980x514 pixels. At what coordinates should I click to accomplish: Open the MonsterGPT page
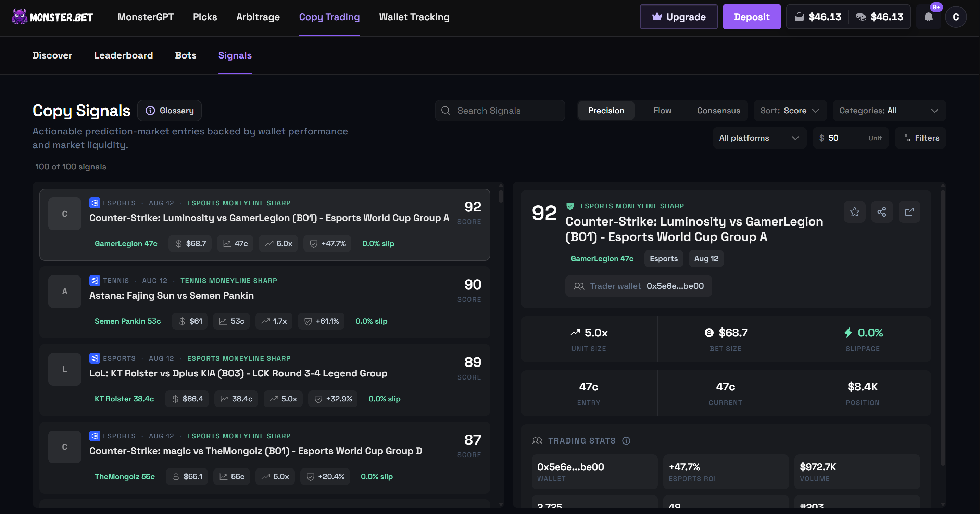click(x=145, y=17)
